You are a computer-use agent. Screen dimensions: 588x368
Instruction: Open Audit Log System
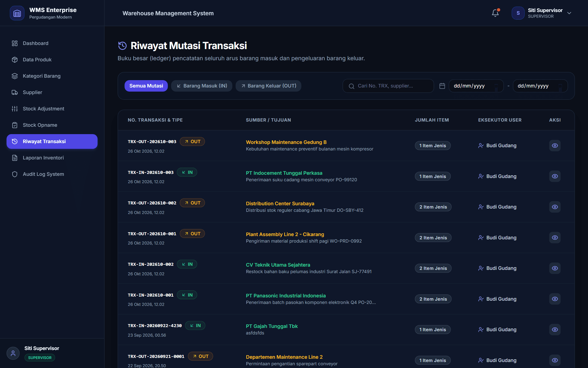(52, 174)
